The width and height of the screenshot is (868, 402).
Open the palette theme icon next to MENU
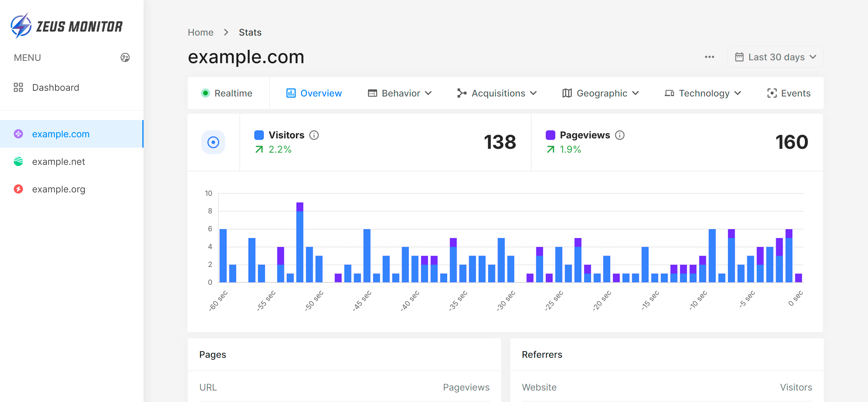point(125,58)
